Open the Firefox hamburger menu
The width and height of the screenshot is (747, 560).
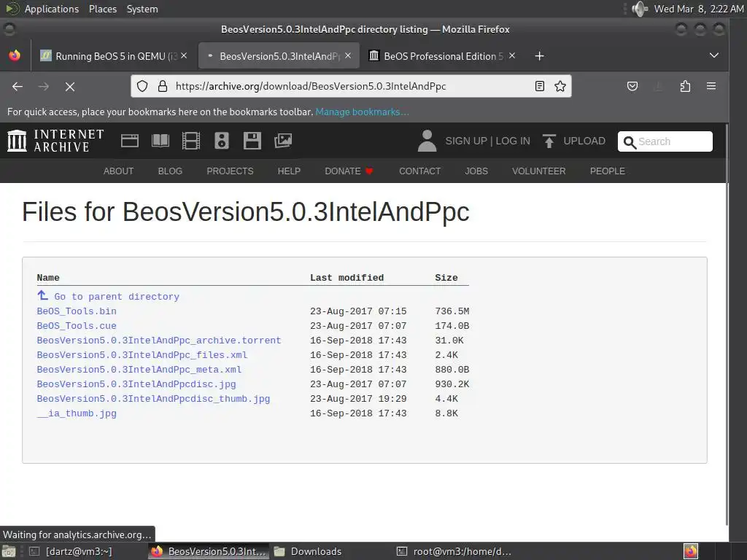(711, 86)
